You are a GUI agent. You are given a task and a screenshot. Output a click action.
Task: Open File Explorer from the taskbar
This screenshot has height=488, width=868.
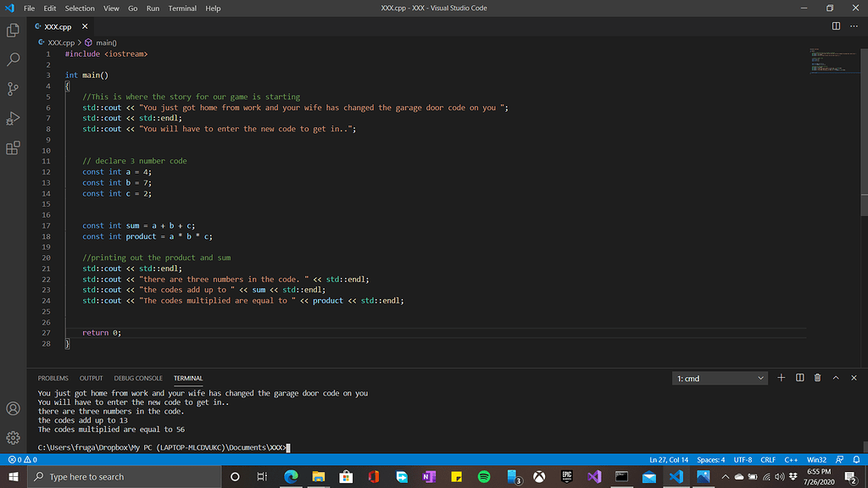coord(319,476)
